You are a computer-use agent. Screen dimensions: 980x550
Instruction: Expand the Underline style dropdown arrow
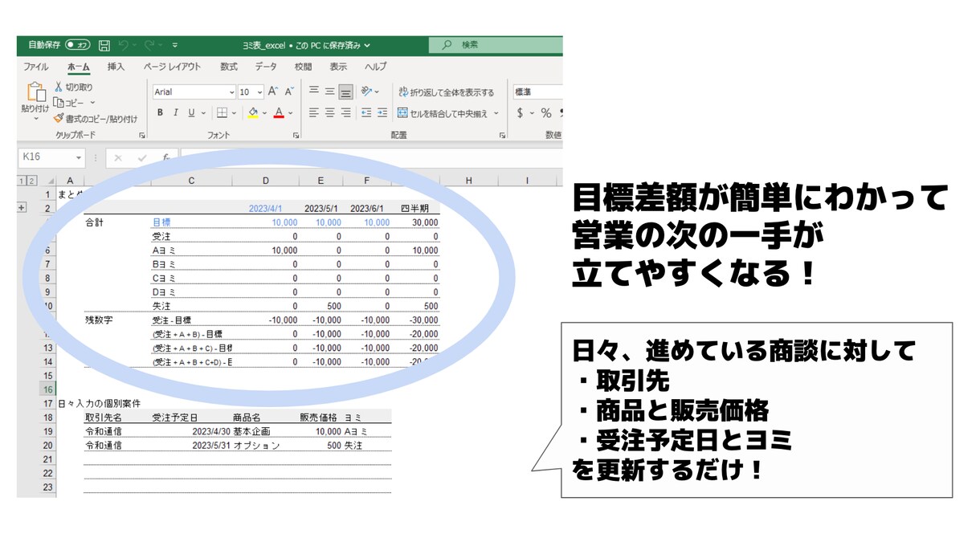pyautogui.click(x=204, y=113)
